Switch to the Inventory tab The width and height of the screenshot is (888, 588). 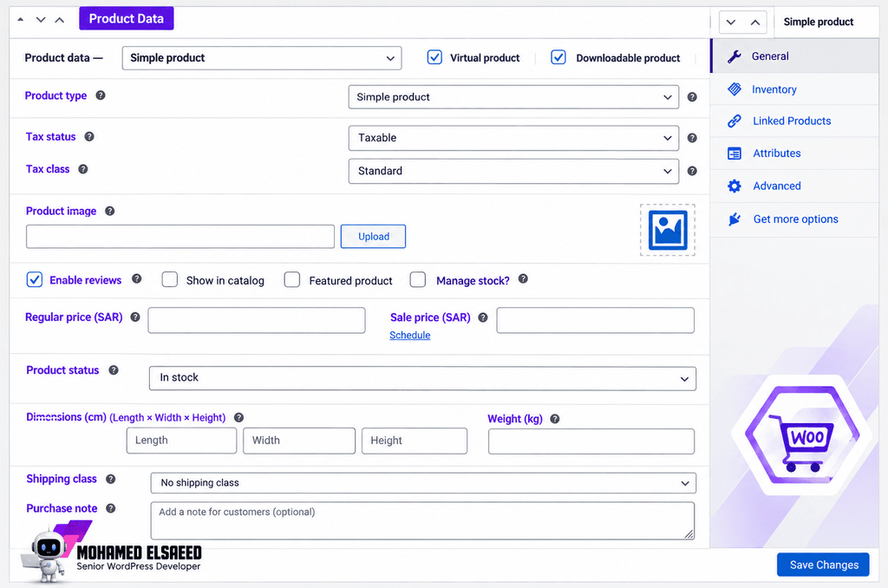(x=795, y=89)
